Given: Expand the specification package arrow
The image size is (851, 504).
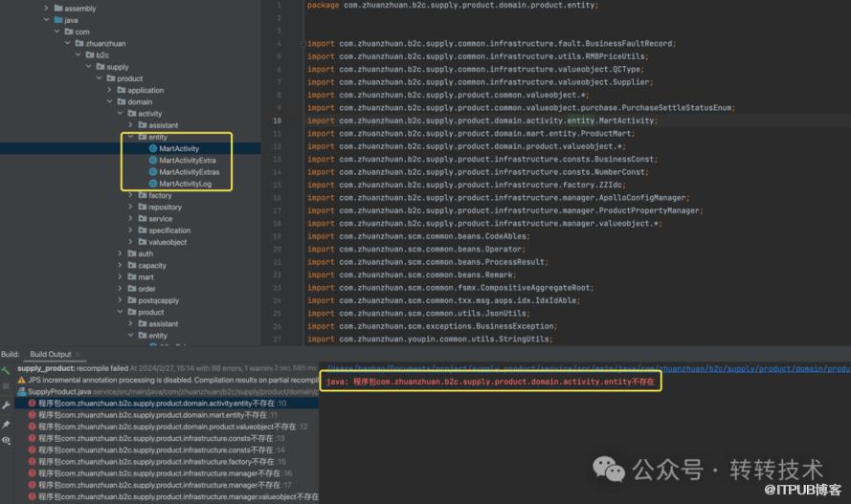Looking at the screenshot, I should (131, 230).
